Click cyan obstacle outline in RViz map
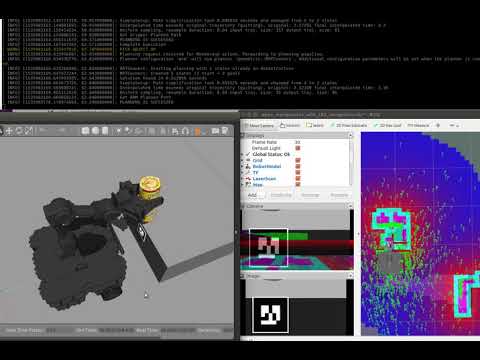 point(391,229)
